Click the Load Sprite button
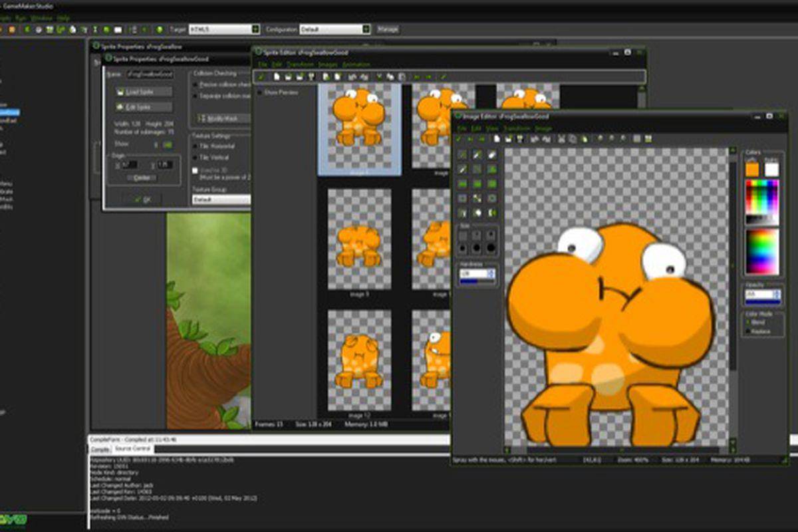The image size is (798, 532). point(144,92)
